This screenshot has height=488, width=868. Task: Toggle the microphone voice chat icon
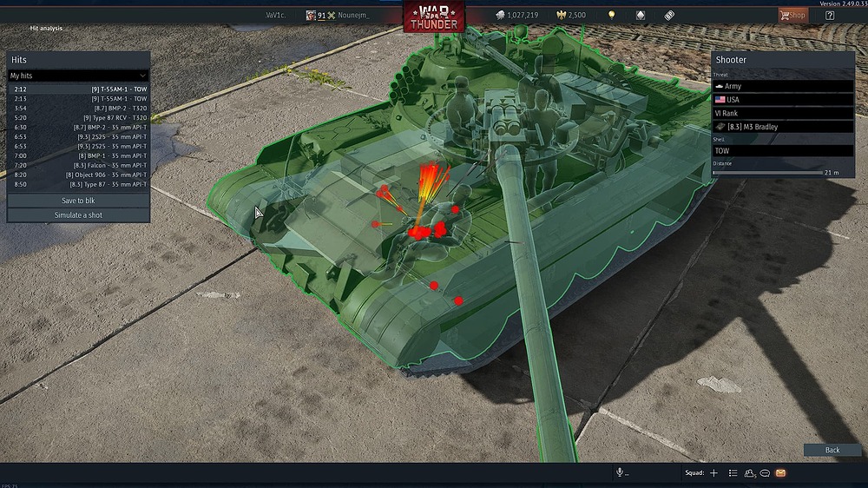[x=621, y=473]
